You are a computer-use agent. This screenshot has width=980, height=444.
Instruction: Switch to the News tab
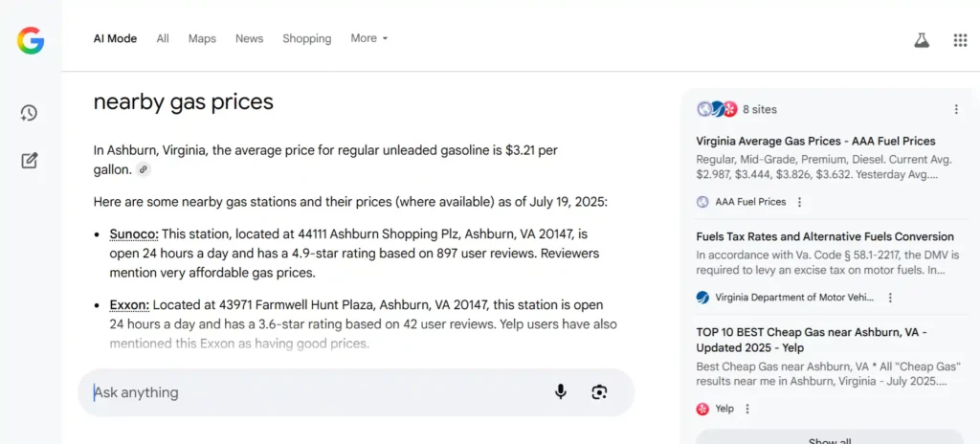pyautogui.click(x=250, y=39)
